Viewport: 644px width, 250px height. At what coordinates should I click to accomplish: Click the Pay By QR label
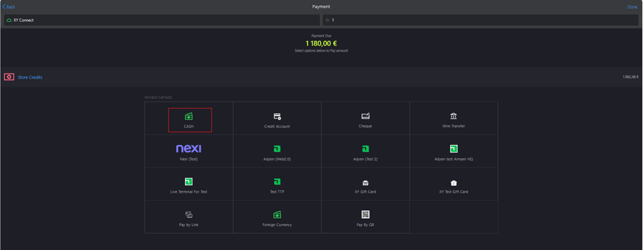click(x=365, y=225)
